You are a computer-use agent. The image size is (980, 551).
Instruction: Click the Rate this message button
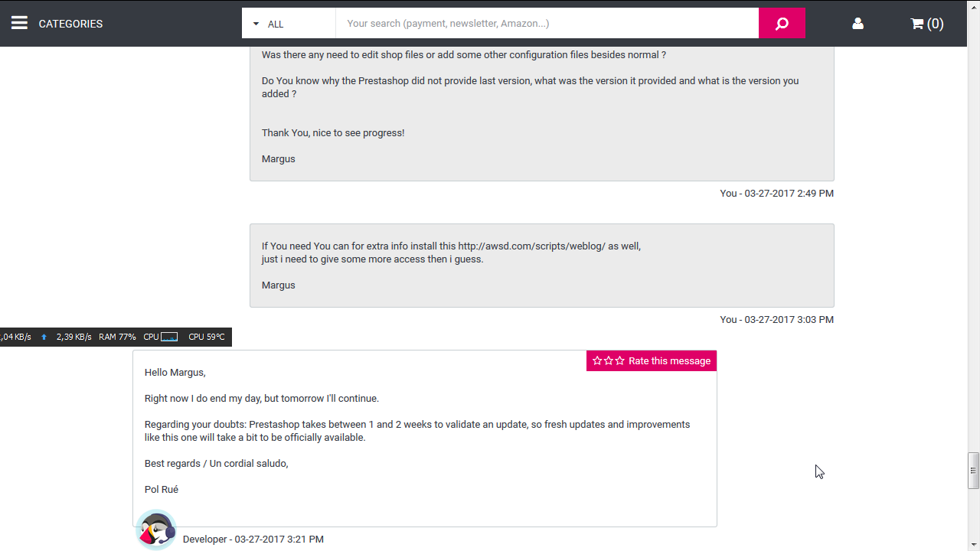tap(669, 361)
